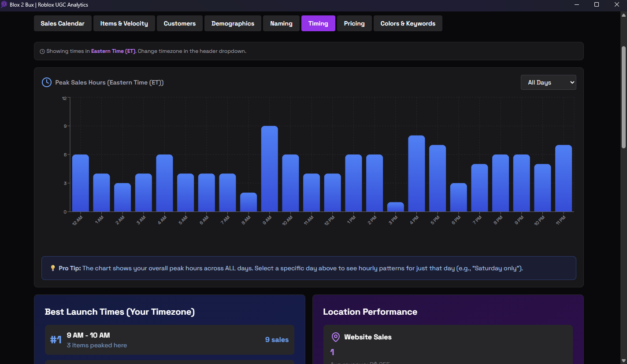Open the Colors & Keywords tab
Screen dimensions: 627x364
(408, 23)
